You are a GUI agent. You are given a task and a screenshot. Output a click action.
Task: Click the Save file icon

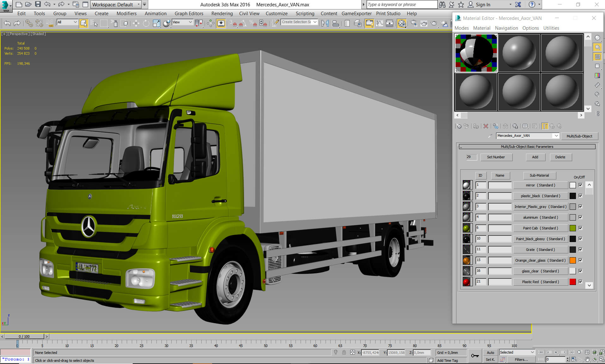click(x=38, y=4)
